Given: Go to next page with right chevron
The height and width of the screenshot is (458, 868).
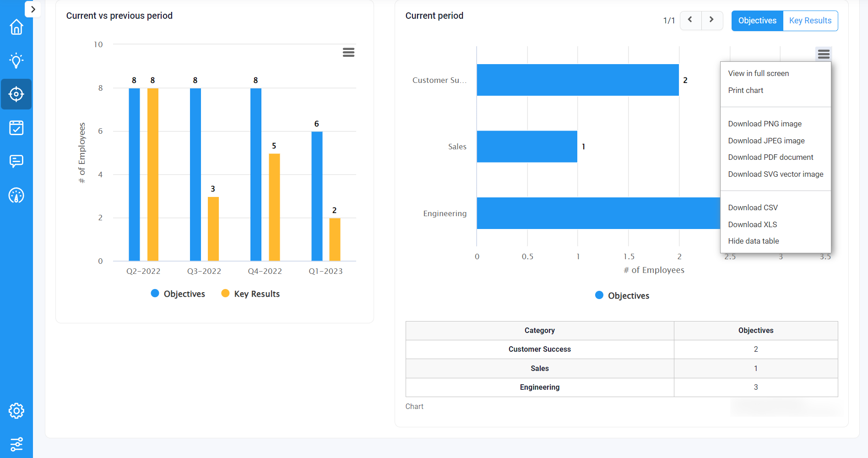Looking at the screenshot, I should click(712, 20).
